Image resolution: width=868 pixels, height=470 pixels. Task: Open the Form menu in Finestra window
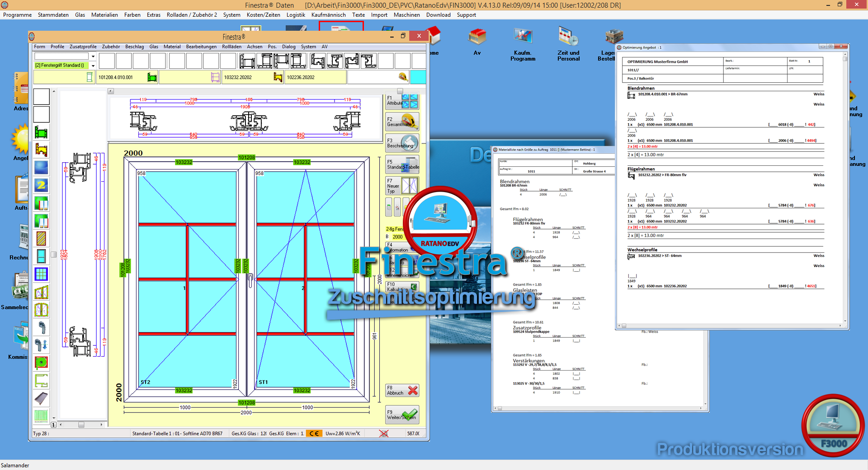40,47
